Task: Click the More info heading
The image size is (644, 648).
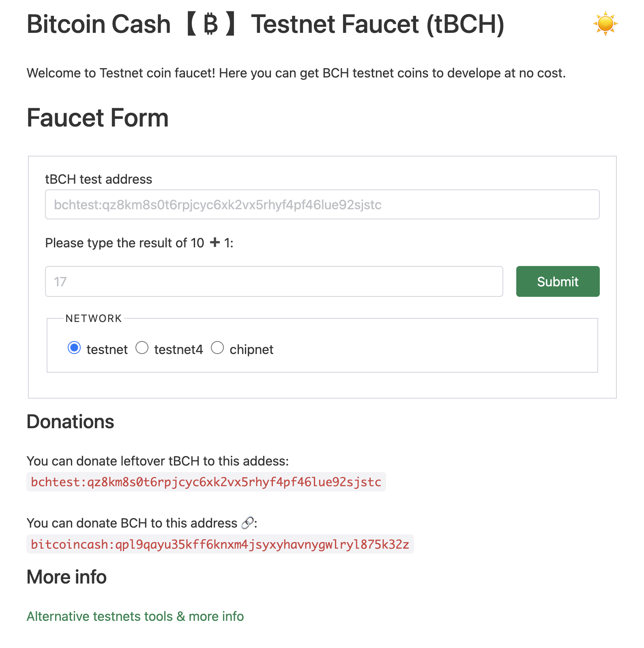Action: tap(67, 577)
